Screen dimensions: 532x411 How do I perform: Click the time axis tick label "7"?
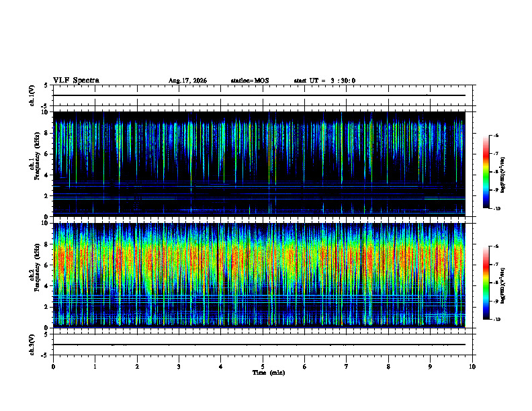(347, 367)
